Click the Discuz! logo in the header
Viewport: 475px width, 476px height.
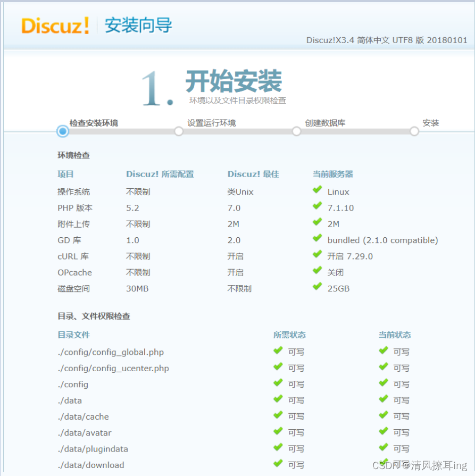click(55, 26)
